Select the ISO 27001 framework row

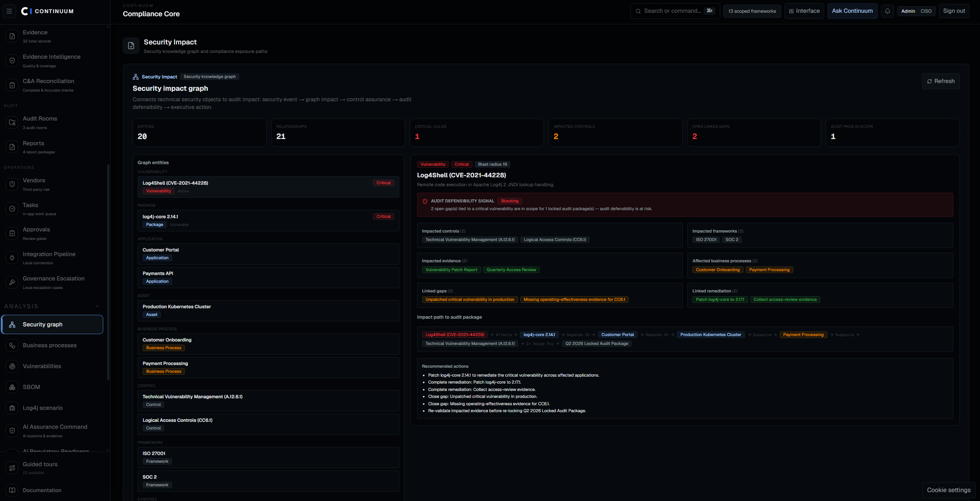pos(268,457)
